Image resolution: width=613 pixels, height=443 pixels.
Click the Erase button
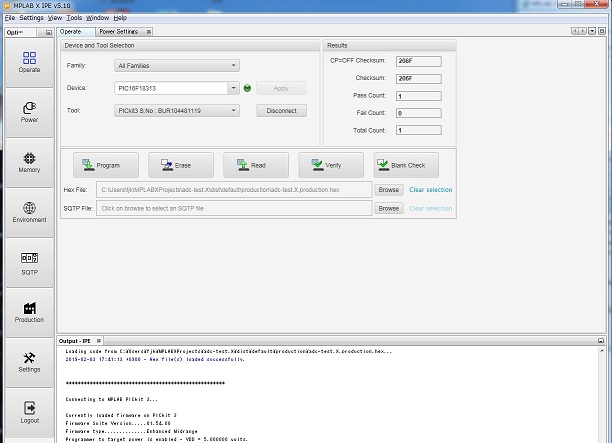pos(181,165)
